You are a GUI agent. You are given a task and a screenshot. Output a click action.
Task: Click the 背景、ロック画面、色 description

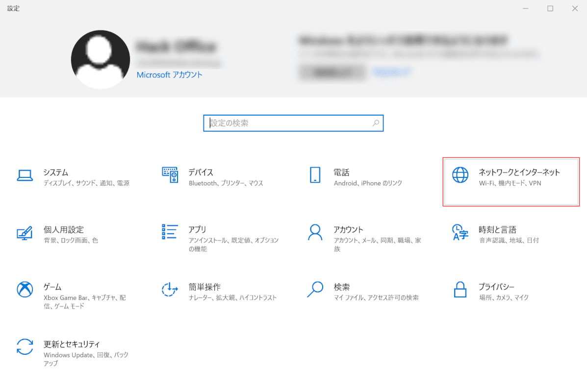click(x=71, y=241)
